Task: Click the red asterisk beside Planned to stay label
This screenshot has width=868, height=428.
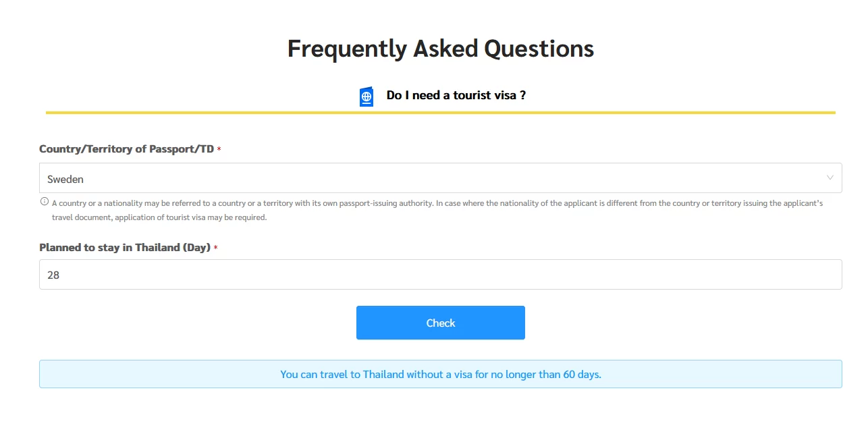Action: tap(215, 248)
